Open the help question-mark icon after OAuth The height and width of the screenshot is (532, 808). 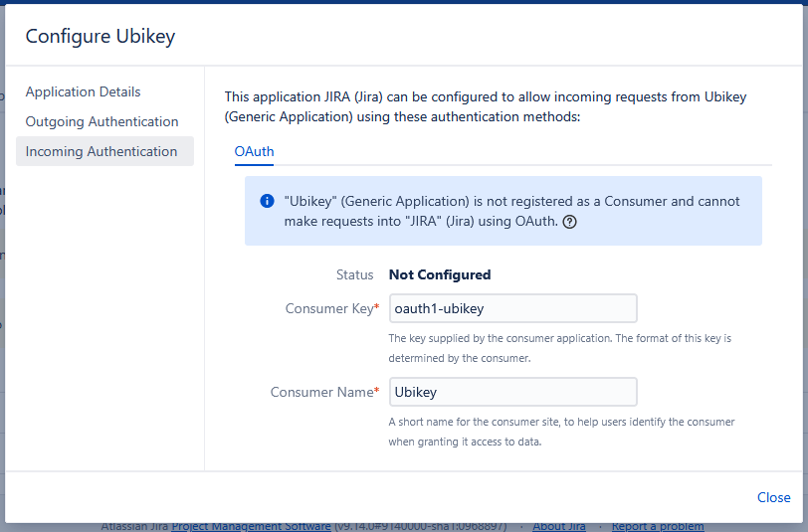(569, 222)
